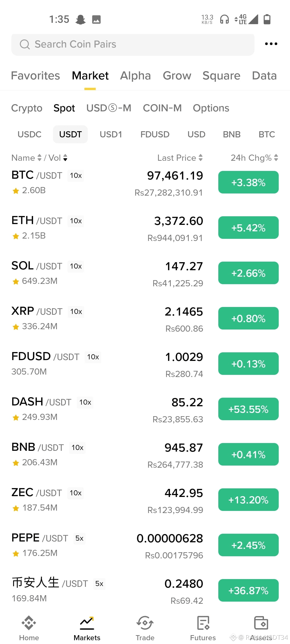Tap SOL +2.66% change button
290x644 pixels.
pos(248,273)
